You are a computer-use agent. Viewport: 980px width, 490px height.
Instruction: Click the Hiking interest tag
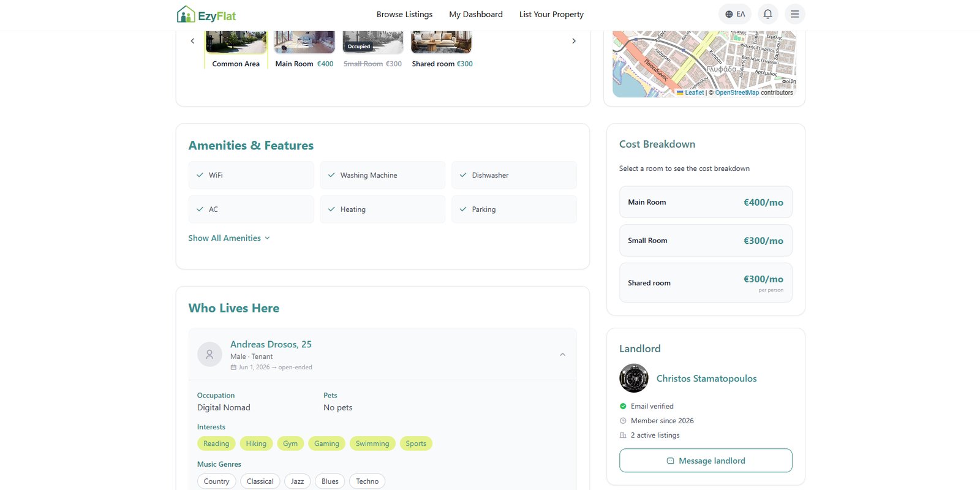[256, 443]
